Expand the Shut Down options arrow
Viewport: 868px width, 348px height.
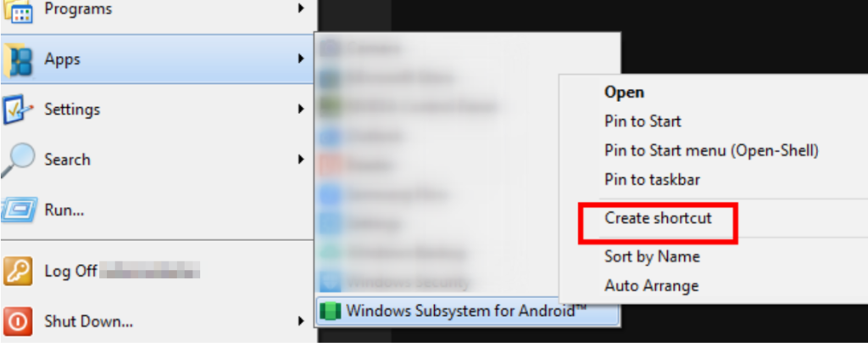coord(301,320)
